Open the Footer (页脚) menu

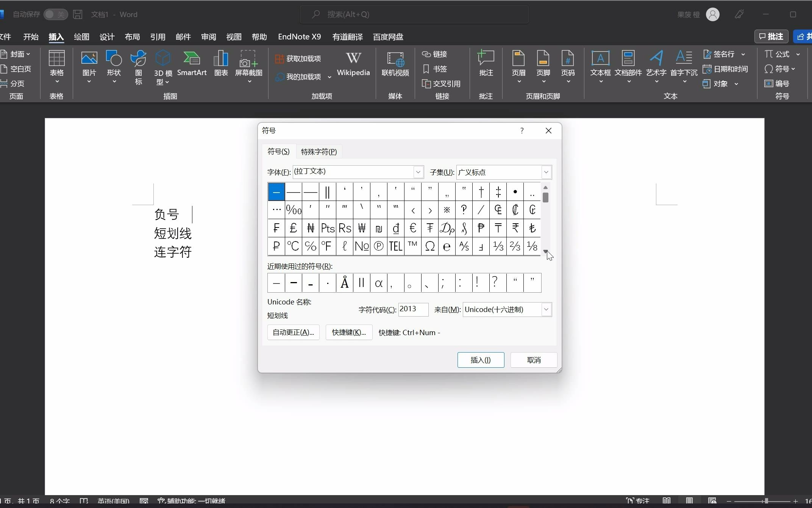click(x=543, y=67)
